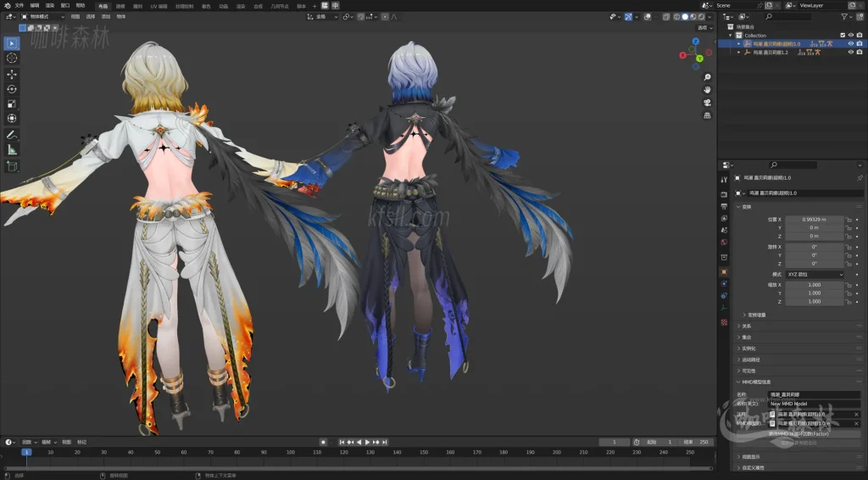
Task: Open the Output properties tab
Action: point(724,207)
